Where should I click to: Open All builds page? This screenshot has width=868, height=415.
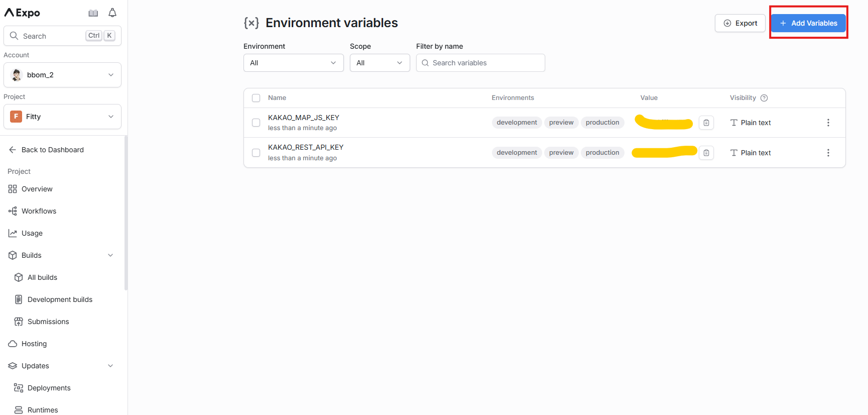click(43, 277)
